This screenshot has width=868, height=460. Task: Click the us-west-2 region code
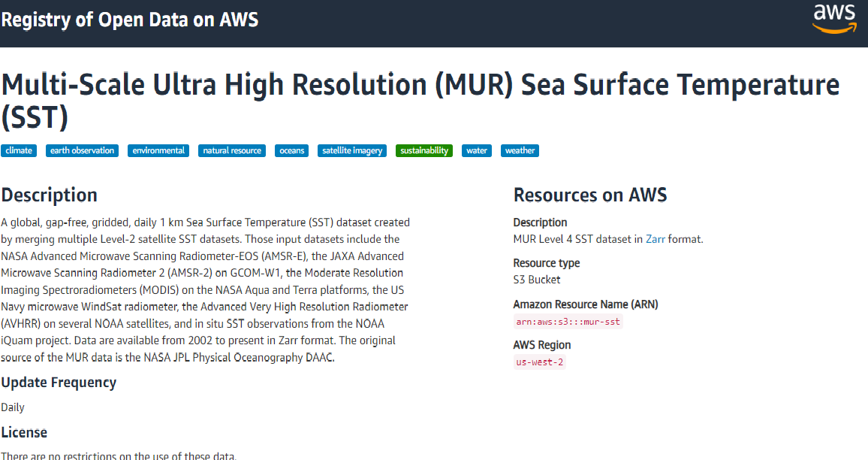coord(540,362)
